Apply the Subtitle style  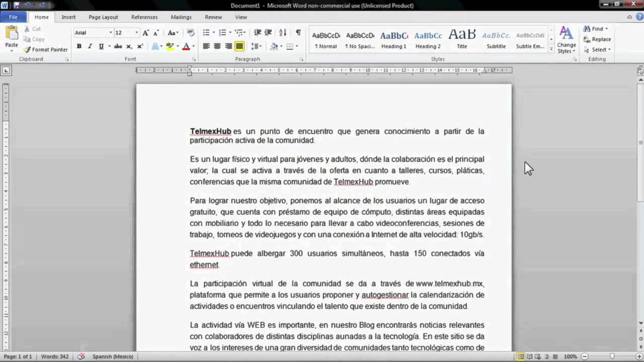click(x=496, y=40)
